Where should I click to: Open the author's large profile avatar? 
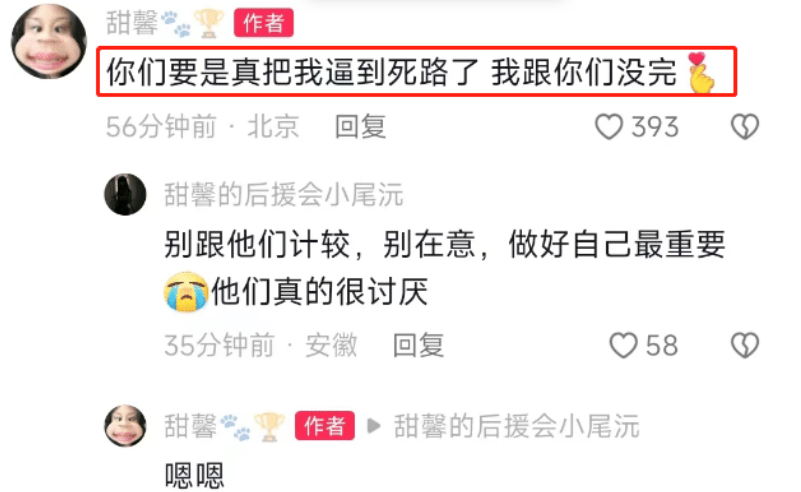tap(49, 41)
